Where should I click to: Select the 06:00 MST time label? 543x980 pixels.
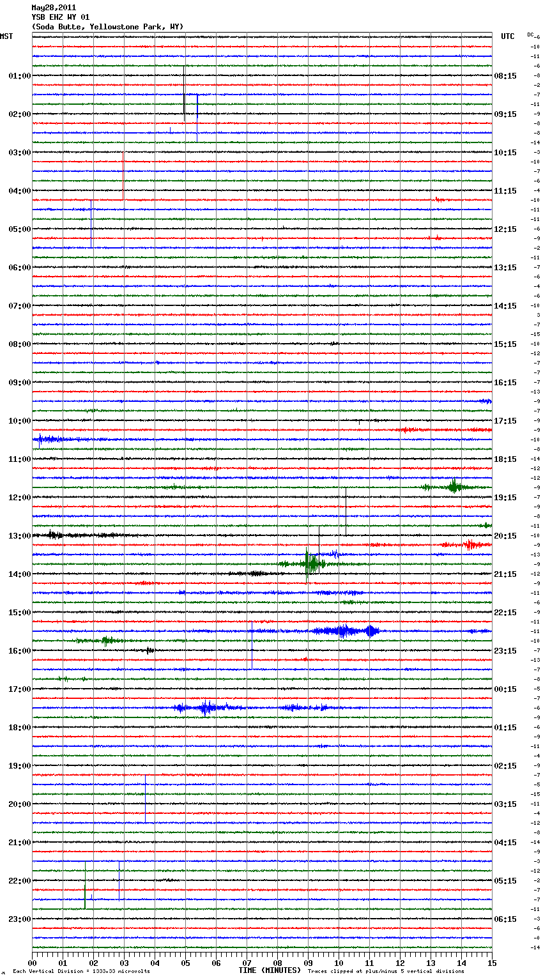click(x=19, y=268)
